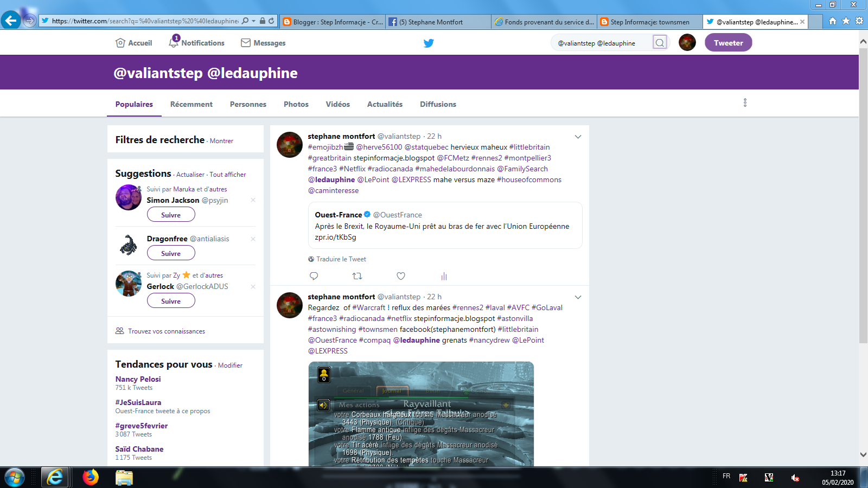Launch Firefox from taskbar

(x=91, y=477)
